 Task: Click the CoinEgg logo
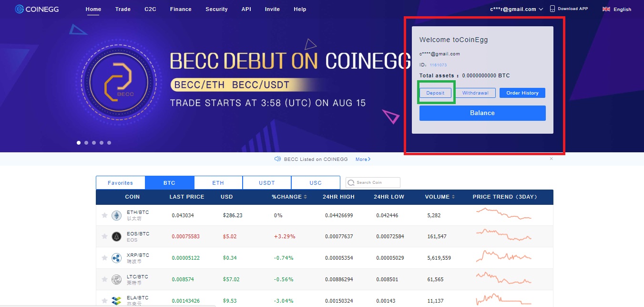pos(37,9)
